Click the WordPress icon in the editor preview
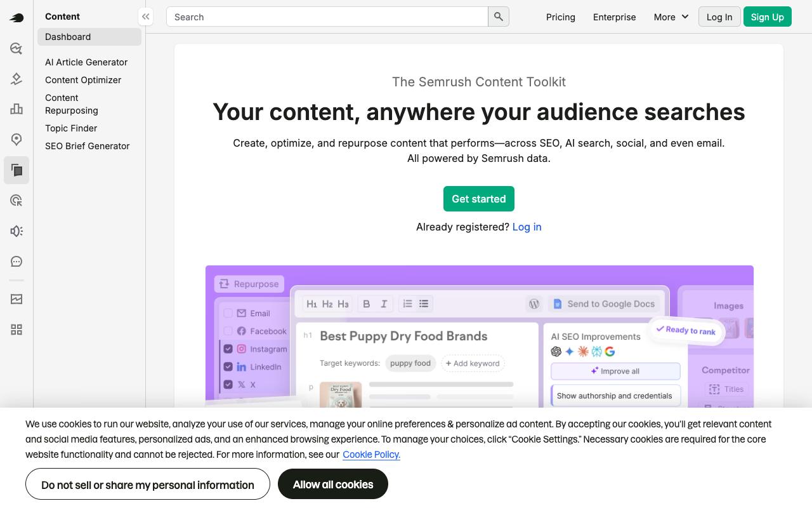 pos(534,304)
